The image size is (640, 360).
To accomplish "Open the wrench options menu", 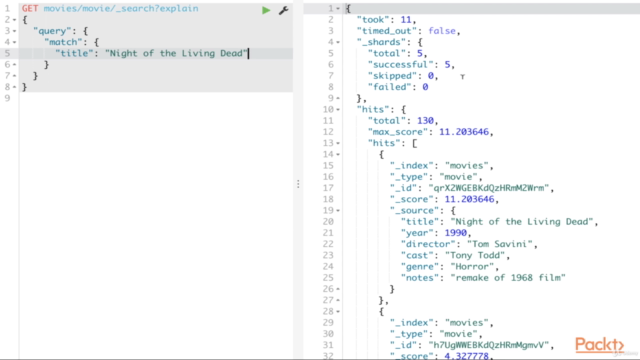I will point(283,10).
